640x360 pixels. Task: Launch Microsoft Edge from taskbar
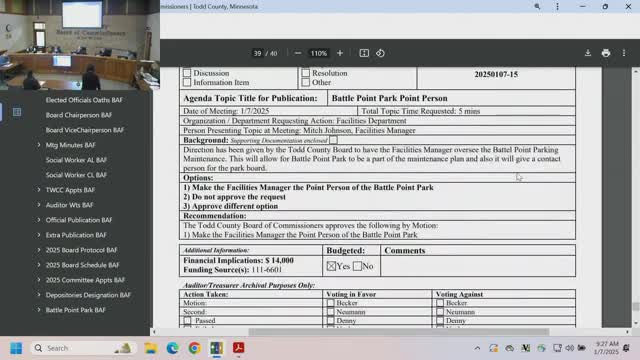point(173,348)
